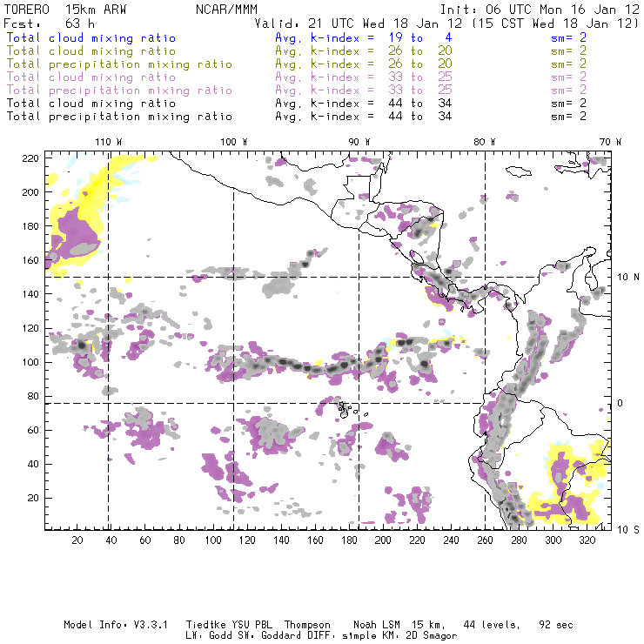Click the '10 S' latitude label
This screenshot has height=644, width=644.
click(628, 530)
